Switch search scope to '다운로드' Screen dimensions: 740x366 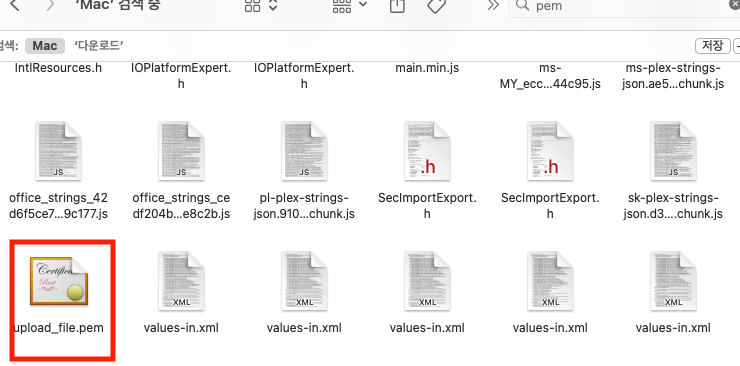pos(99,46)
